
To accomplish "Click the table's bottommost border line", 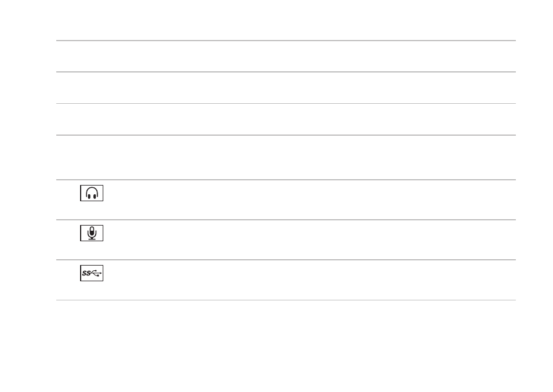I will point(286,300).
